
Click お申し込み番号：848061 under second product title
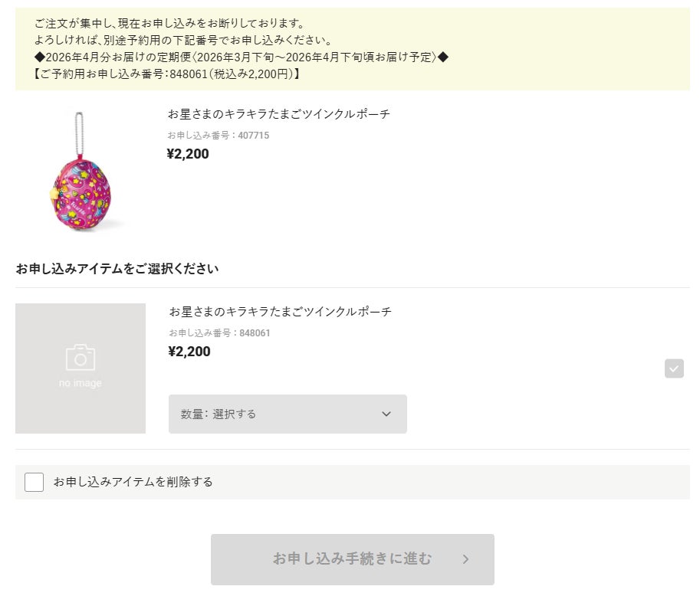tap(219, 333)
